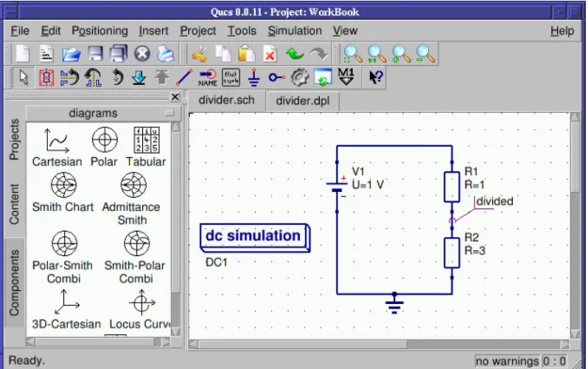Zoom in magnifier plus icon
Image resolution: width=588 pixels, height=369 pixels.
pyautogui.click(x=401, y=54)
